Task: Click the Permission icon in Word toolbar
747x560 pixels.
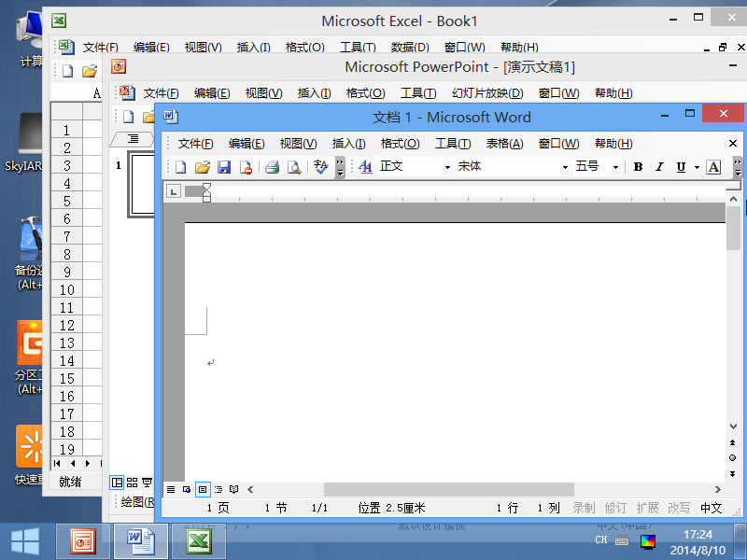Action: coord(246,167)
